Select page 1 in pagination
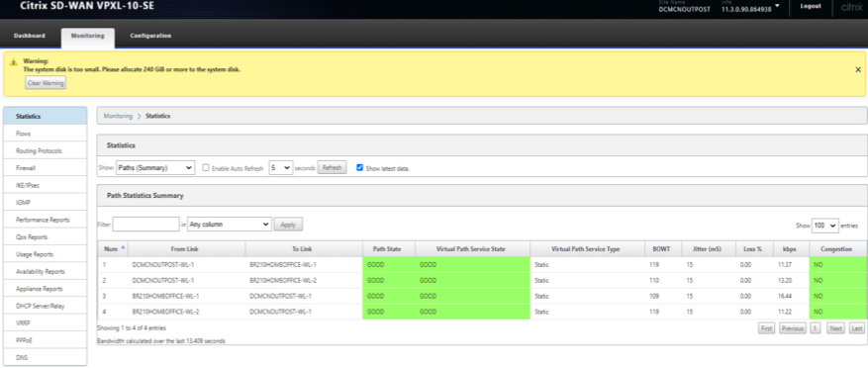 click(x=816, y=328)
